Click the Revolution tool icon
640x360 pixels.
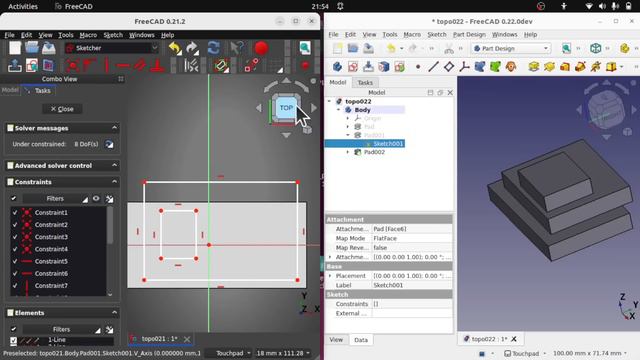coord(549,66)
